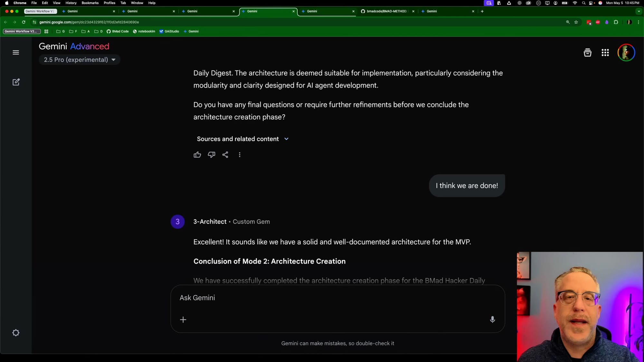The image size is (644, 362).
Task: Open the three-dot more options menu
Action: point(240,155)
